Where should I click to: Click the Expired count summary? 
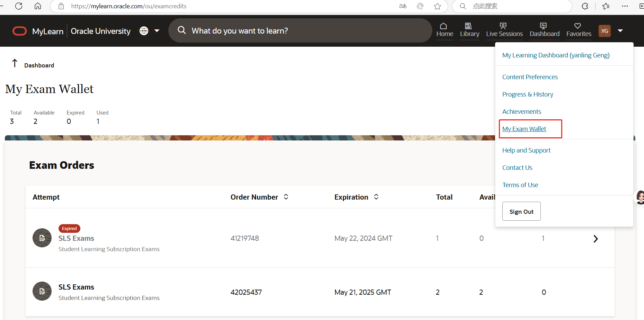pyautogui.click(x=76, y=117)
